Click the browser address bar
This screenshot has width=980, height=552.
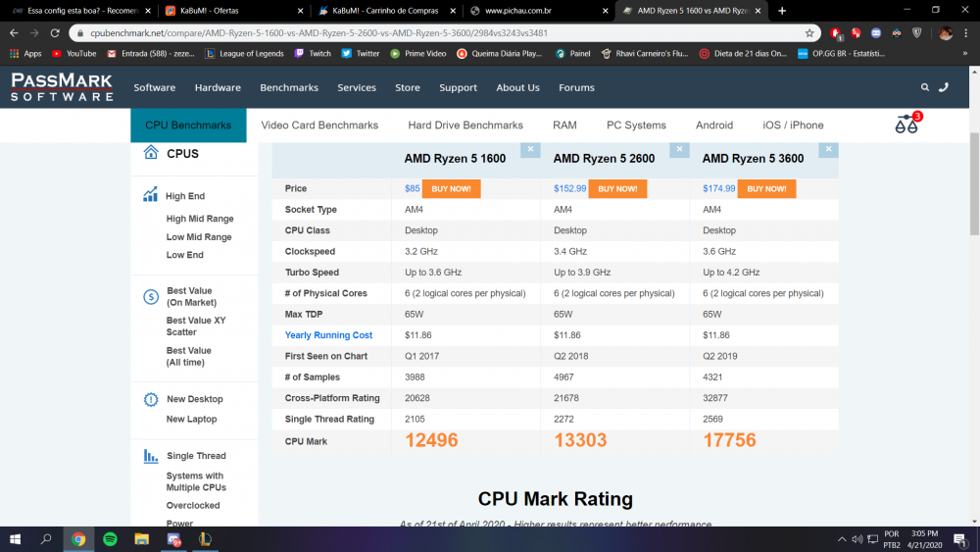(x=441, y=32)
